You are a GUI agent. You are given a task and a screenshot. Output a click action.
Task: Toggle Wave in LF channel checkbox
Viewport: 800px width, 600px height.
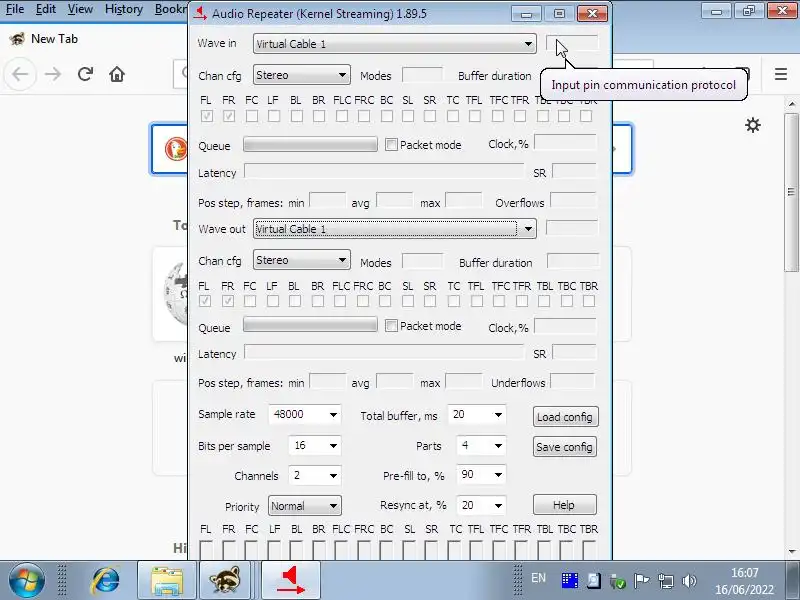pyautogui.click(x=274, y=116)
